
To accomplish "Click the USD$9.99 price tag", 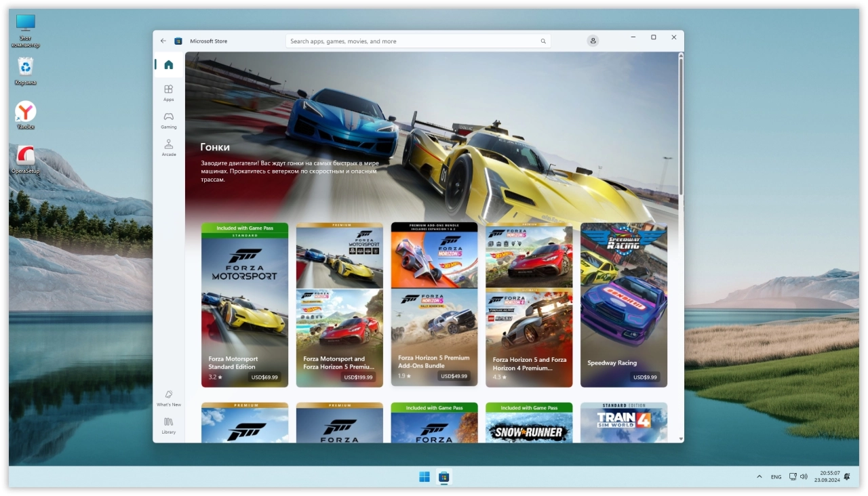I will click(x=646, y=377).
